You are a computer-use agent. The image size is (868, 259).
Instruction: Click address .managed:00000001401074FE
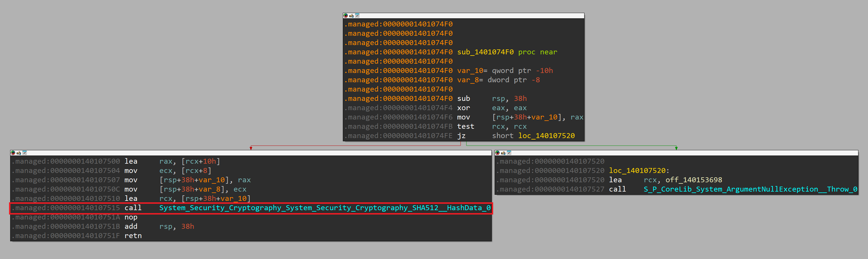[x=399, y=136]
